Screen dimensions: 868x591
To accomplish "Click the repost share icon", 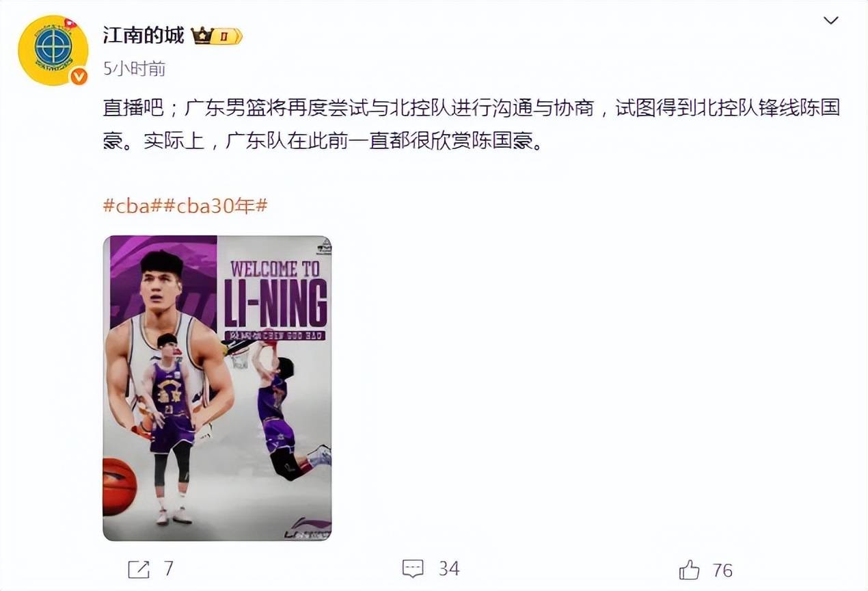I will pyautogui.click(x=139, y=568).
